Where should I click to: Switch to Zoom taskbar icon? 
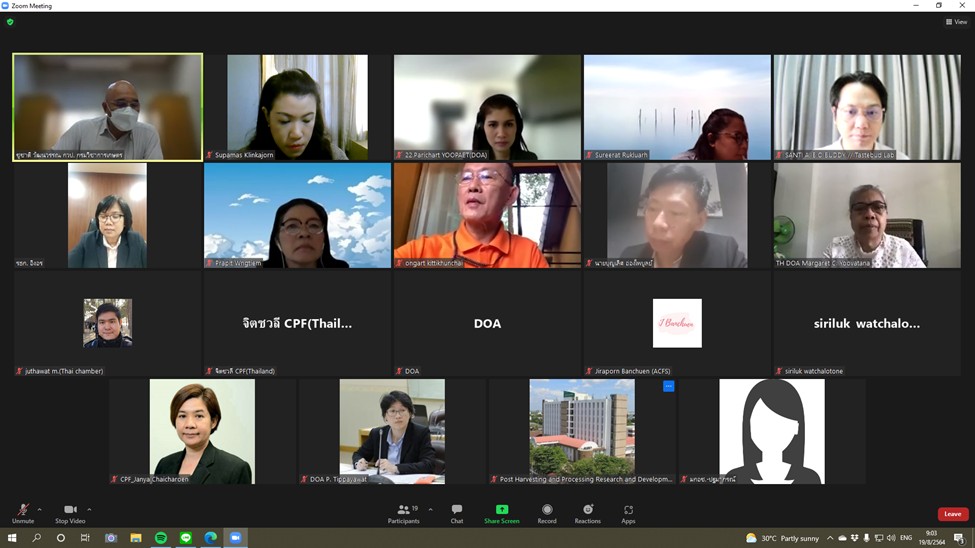(x=236, y=538)
